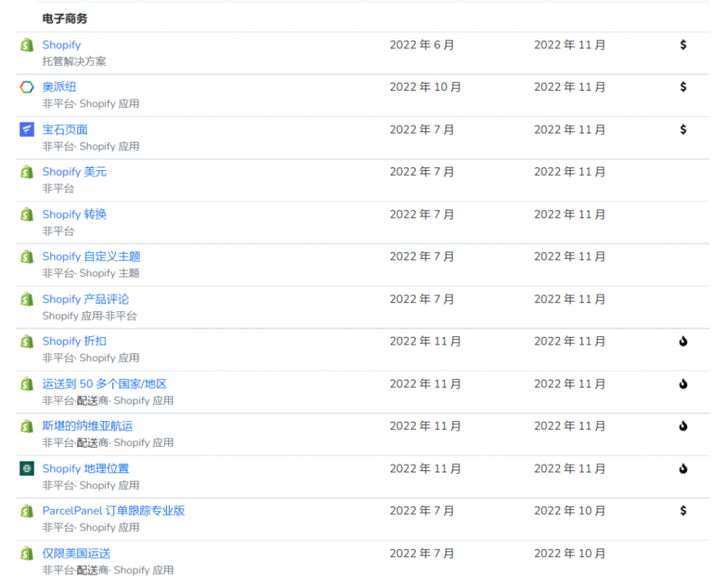The image size is (726, 588).
Task: Click the Shopify bag icon beside Shopify 美元
Action: click(27, 172)
